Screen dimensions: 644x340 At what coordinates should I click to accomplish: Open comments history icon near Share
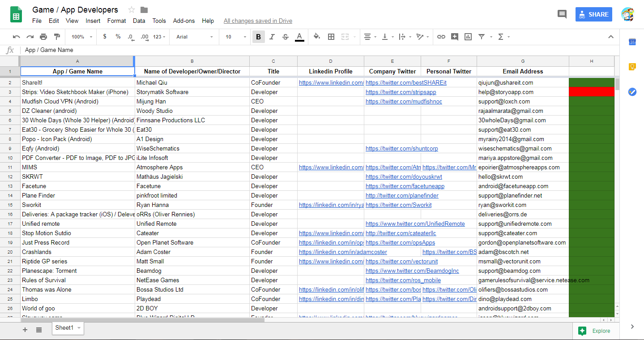click(x=562, y=14)
